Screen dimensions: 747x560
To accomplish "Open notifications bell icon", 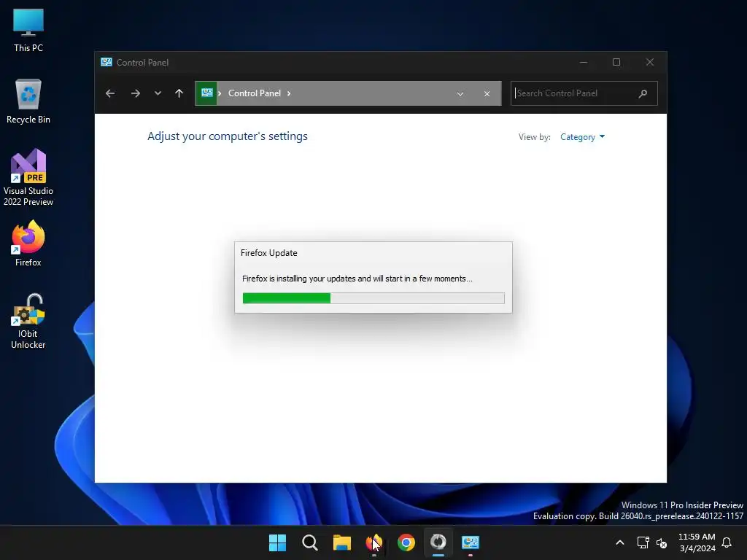I will [727, 542].
